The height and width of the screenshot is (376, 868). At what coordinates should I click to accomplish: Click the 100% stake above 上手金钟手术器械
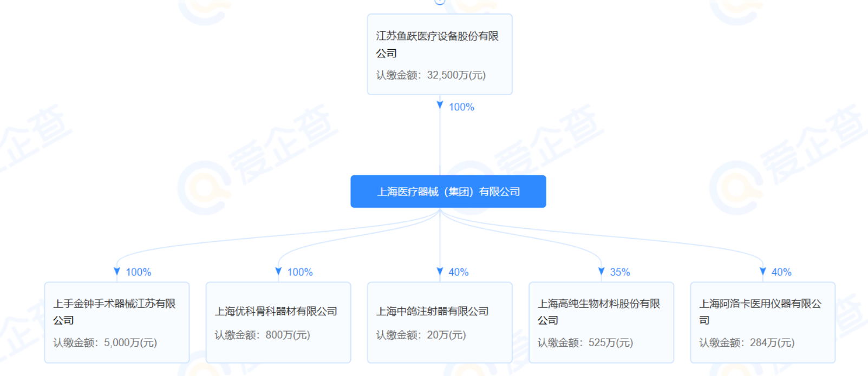tap(139, 272)
